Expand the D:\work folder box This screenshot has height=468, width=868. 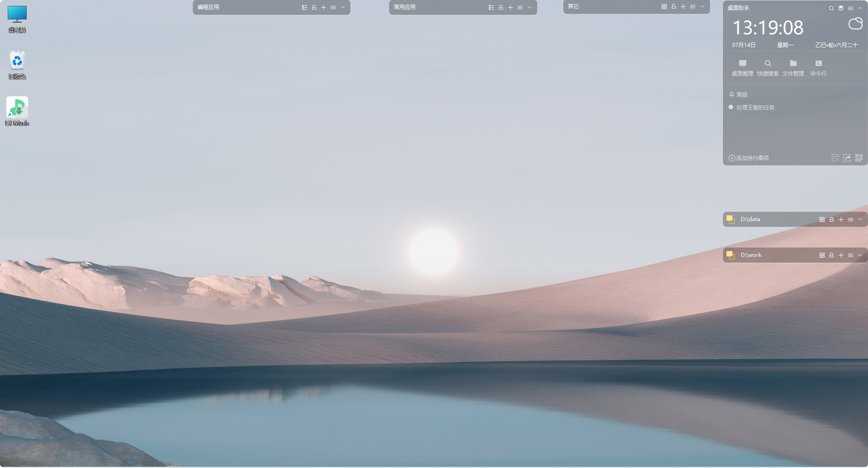[x=860, y=255]
